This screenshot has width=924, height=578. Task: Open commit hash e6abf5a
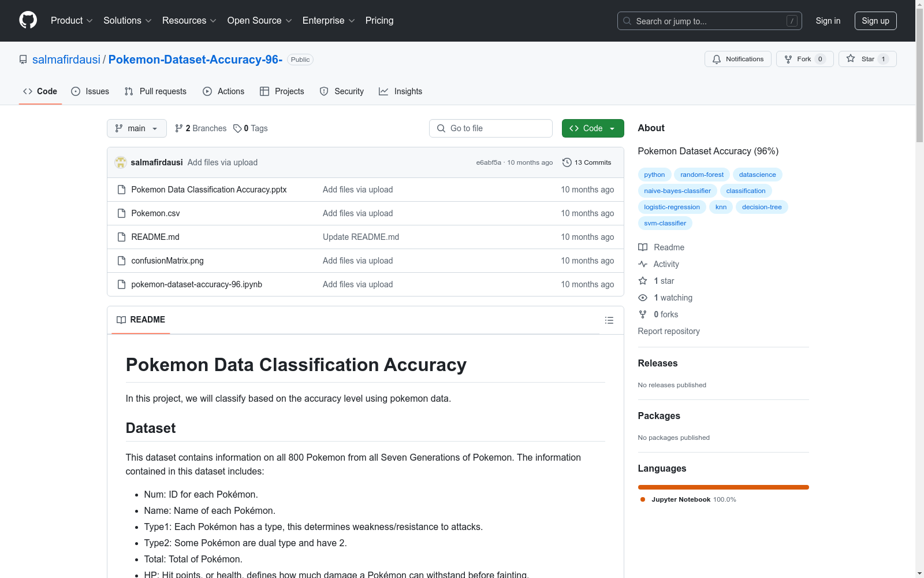coord(489,162)
